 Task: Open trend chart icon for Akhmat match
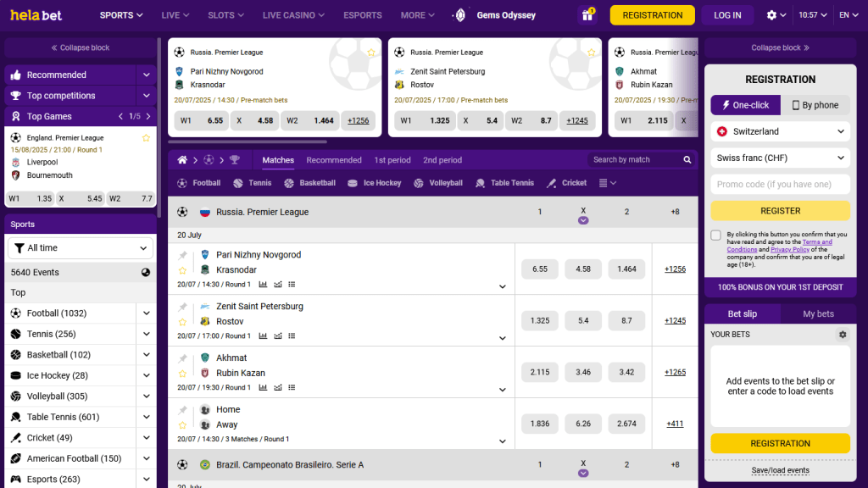click(x=278, y=387)
